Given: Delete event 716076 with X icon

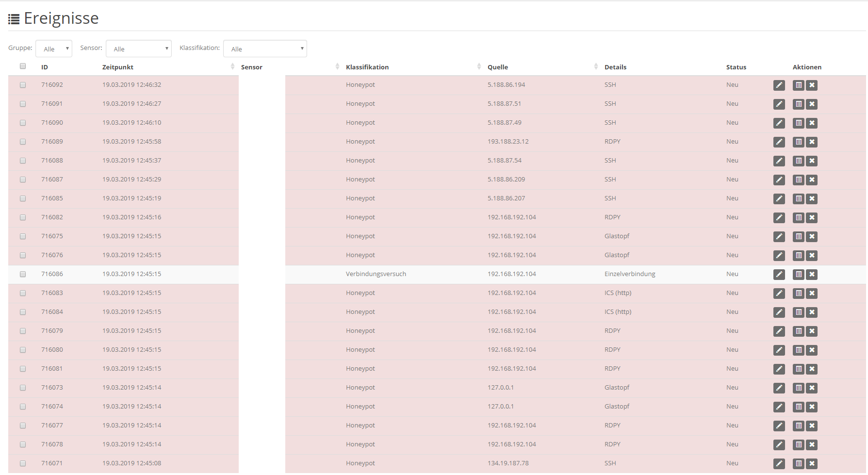Looking at the screenshot, I should 812,256.
